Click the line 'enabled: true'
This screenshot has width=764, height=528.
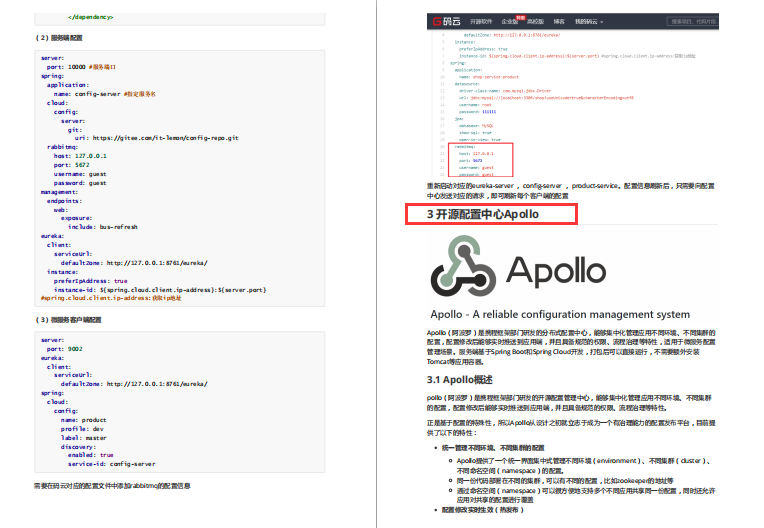(91, 455)
